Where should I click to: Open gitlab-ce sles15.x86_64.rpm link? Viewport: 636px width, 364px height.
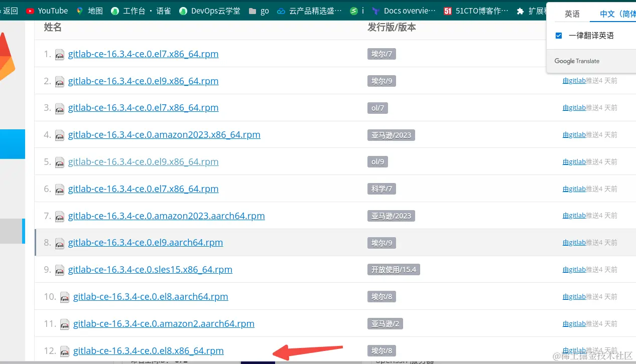tap(150, 270)
